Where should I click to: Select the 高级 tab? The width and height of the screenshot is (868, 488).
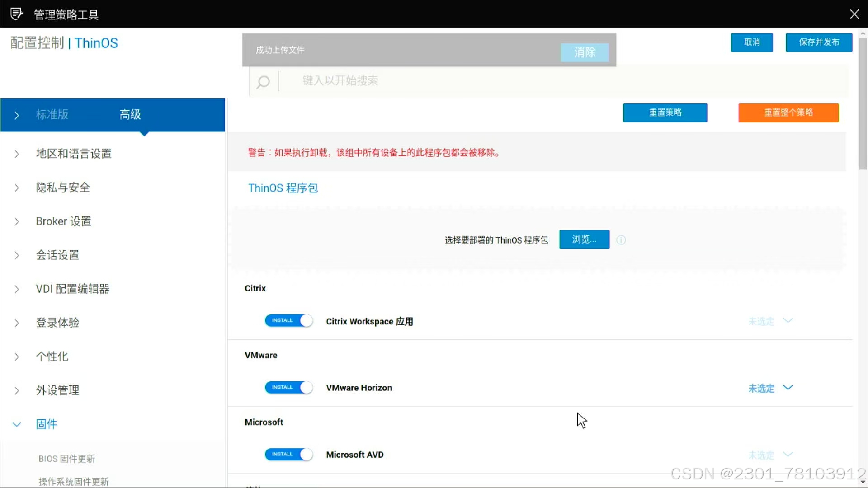point(130,114)
